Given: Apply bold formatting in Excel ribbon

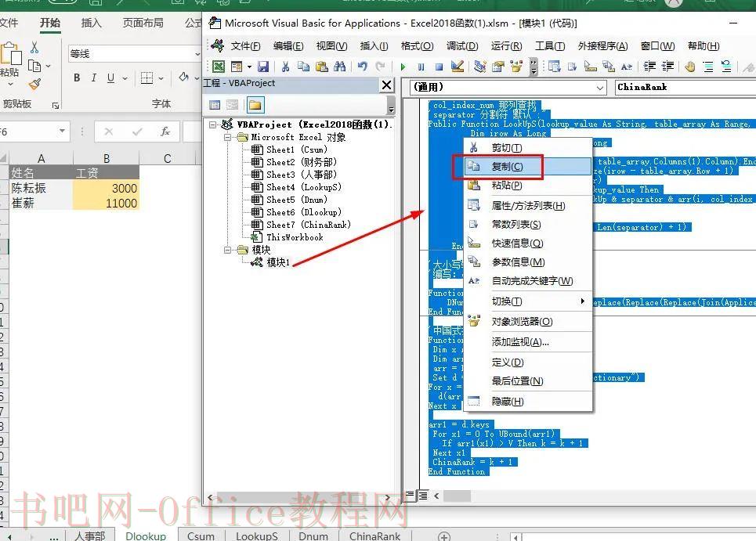Looking at the screenshot, I should [77, 78].
